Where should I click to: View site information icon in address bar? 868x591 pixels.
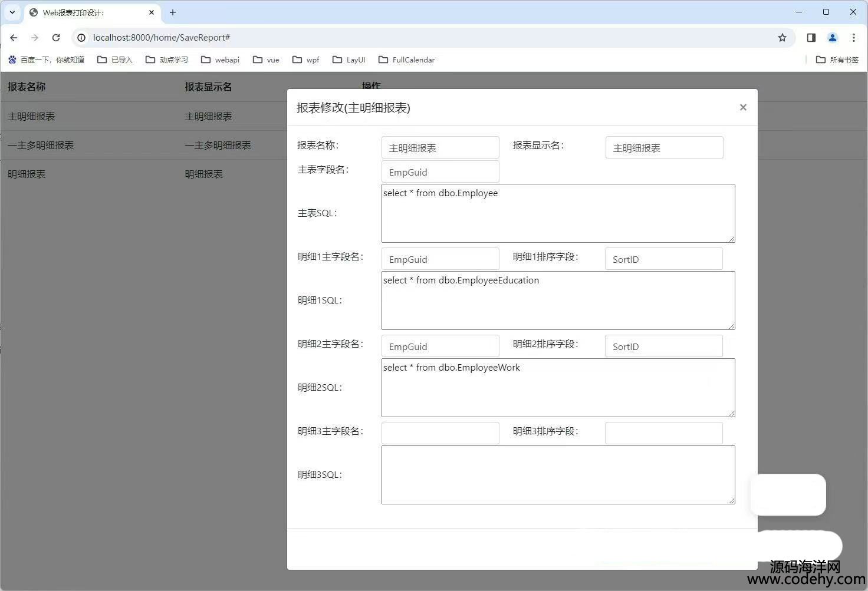(81, 38)
